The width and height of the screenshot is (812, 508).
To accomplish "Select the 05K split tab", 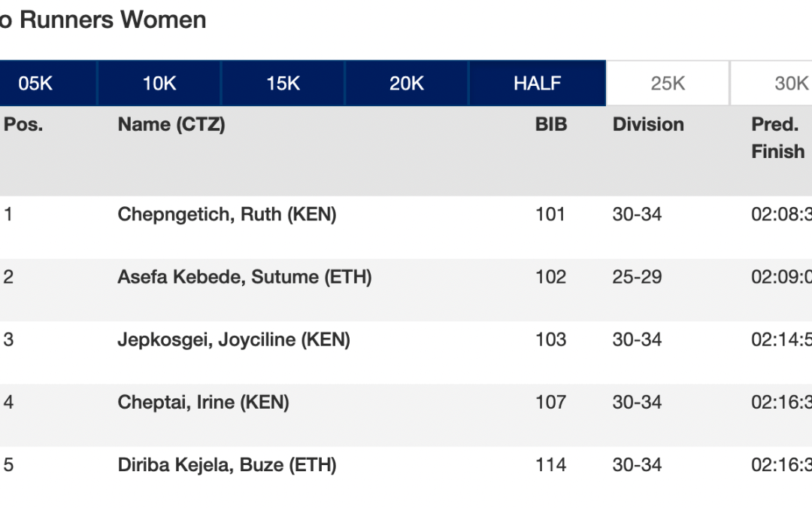I will [x=35, y=84].
